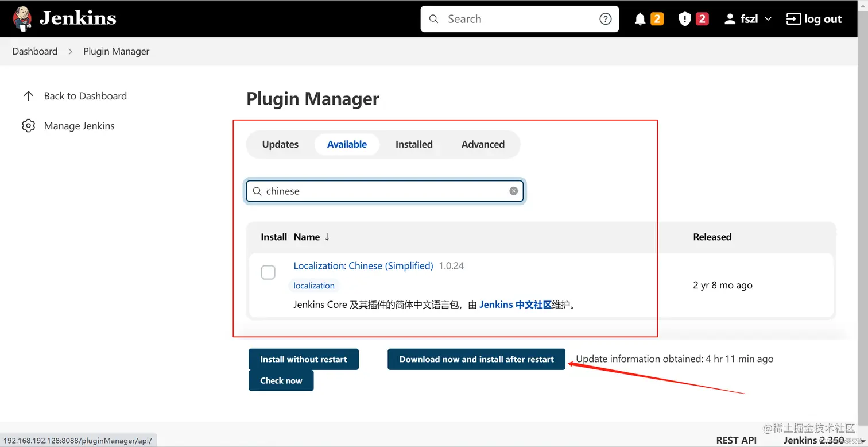The image size is (868, 447).
Task: Open security warnings shield icon
Action: tap(684, 19)
